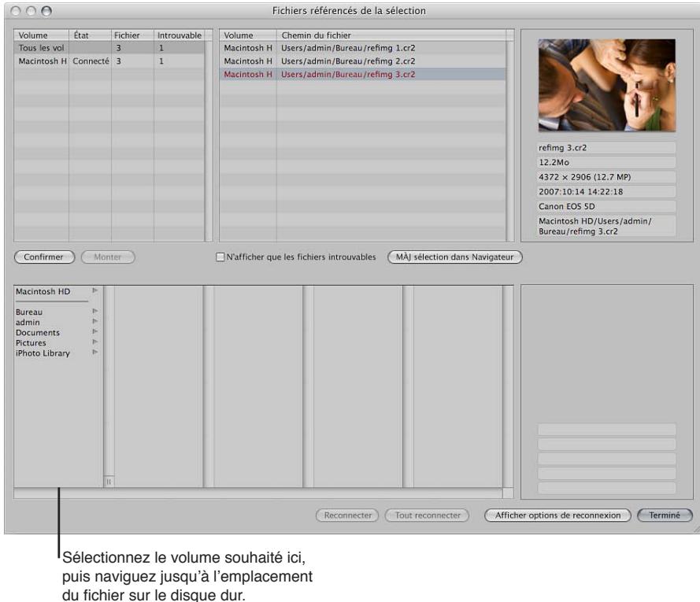The height and width of the screenshot is (602, 700).
Task: Click the 4372 × 2906 dimensions field
Action: point(607,177)
